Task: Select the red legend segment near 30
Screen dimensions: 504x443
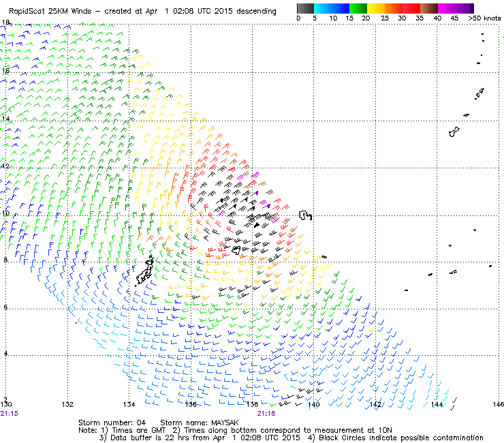Action: coord(411,8)
